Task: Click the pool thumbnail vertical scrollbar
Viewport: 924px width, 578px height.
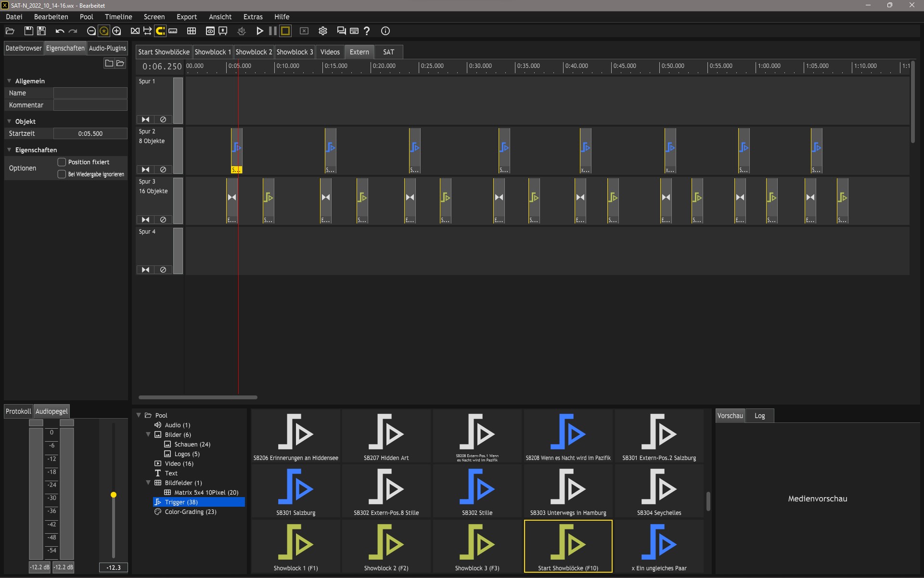Action: pos(708,501)
